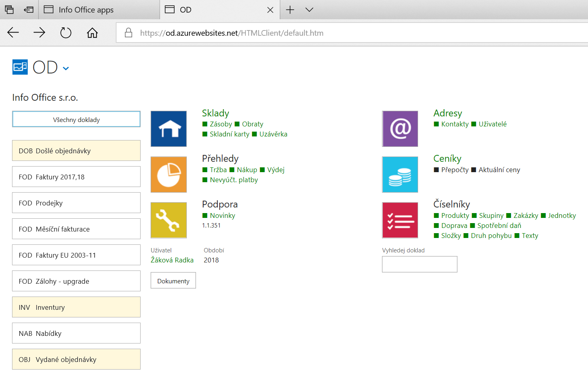Open a new browser tab
The height and width of the screenshot is (374, 588).
click(290, 10)
